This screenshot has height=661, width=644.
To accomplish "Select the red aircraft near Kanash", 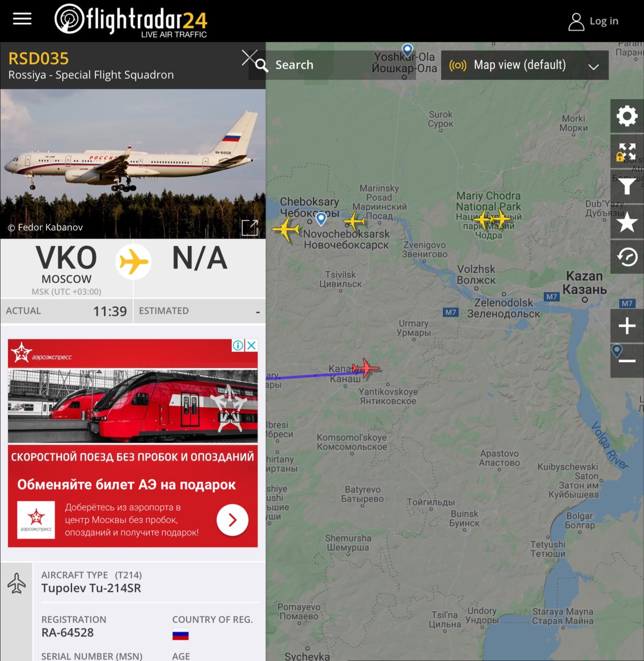I will [x=366, y=368].
